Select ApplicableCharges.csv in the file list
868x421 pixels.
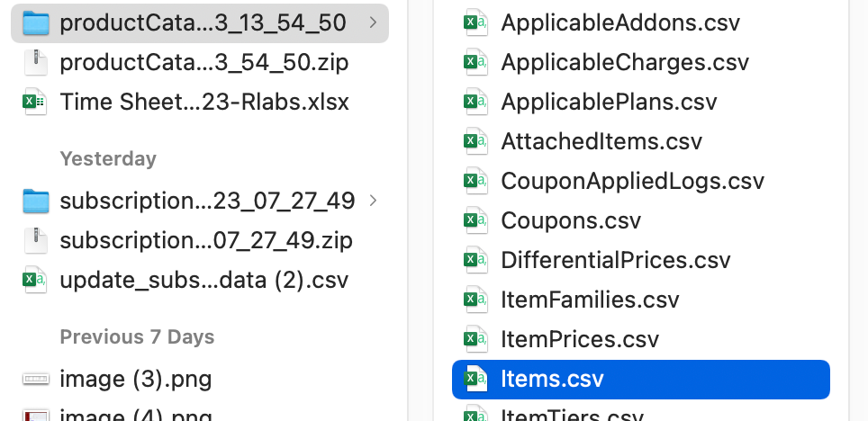625,62
